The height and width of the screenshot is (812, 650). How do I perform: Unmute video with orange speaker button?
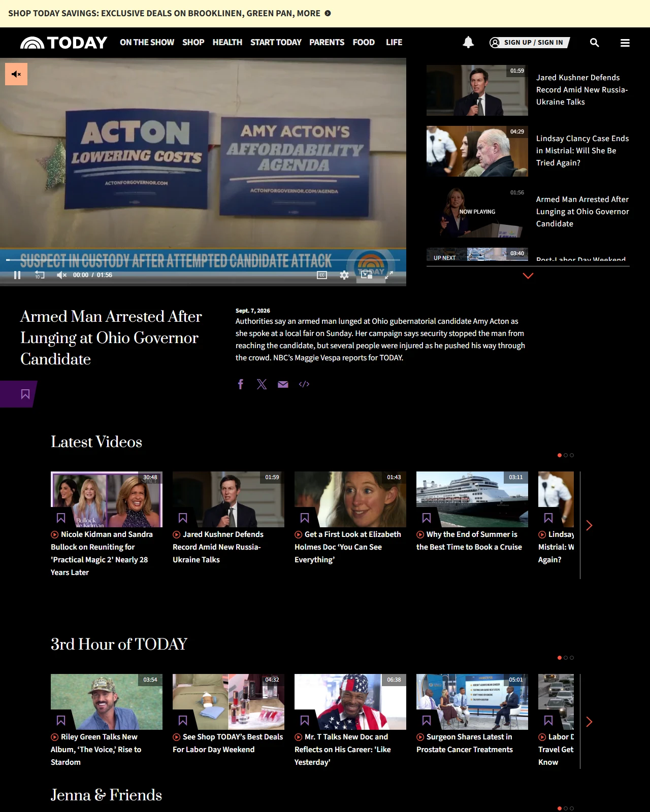coord(16,74)
